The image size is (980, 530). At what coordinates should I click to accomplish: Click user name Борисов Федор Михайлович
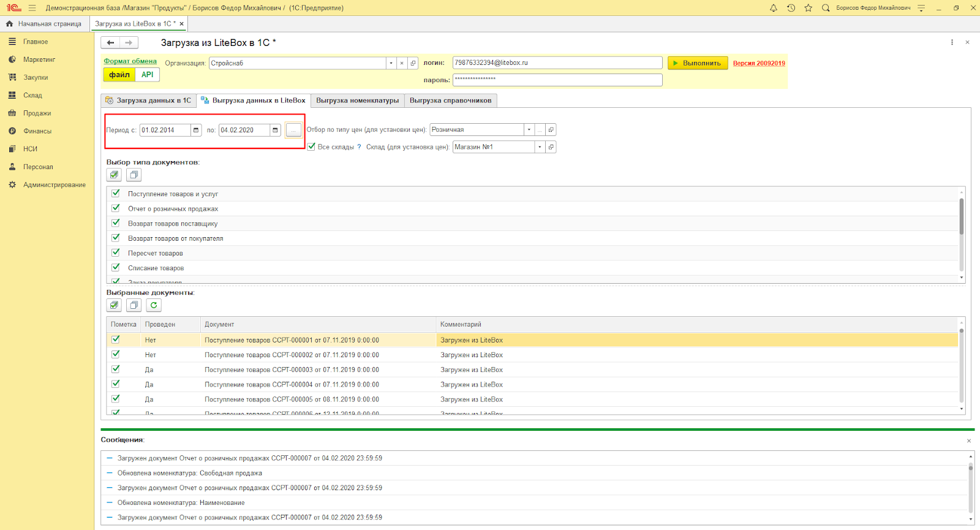873,8
